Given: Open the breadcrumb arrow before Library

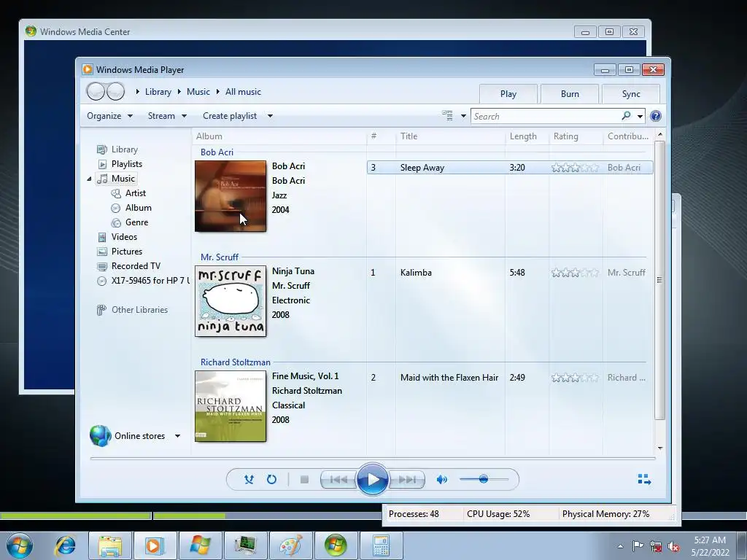Looking at the screenshot, I should [137, 91].
